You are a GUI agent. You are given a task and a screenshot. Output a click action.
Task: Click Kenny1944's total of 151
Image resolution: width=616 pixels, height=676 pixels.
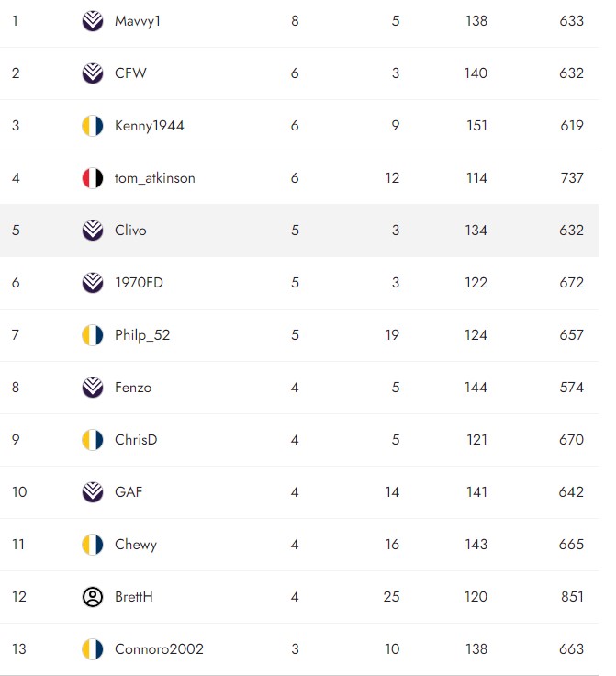point(476,125)
